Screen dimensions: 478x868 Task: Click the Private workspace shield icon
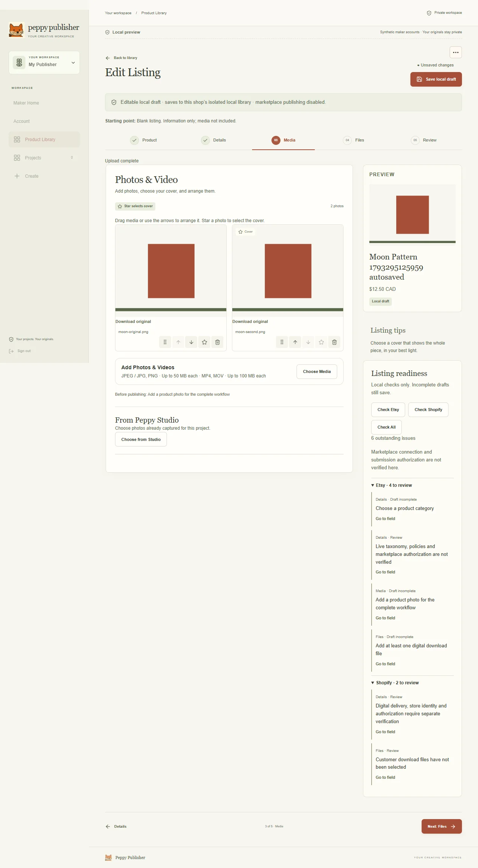[429, 13]
